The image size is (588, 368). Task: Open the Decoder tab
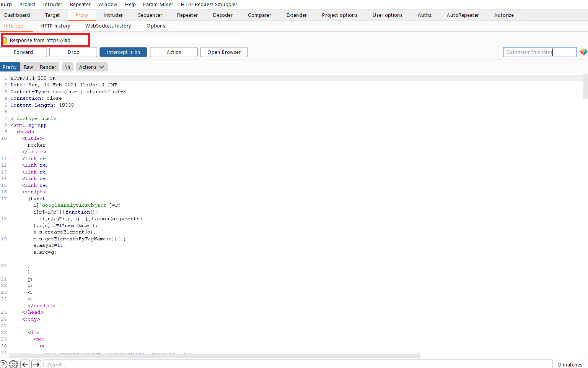click(x=223, y=15)
